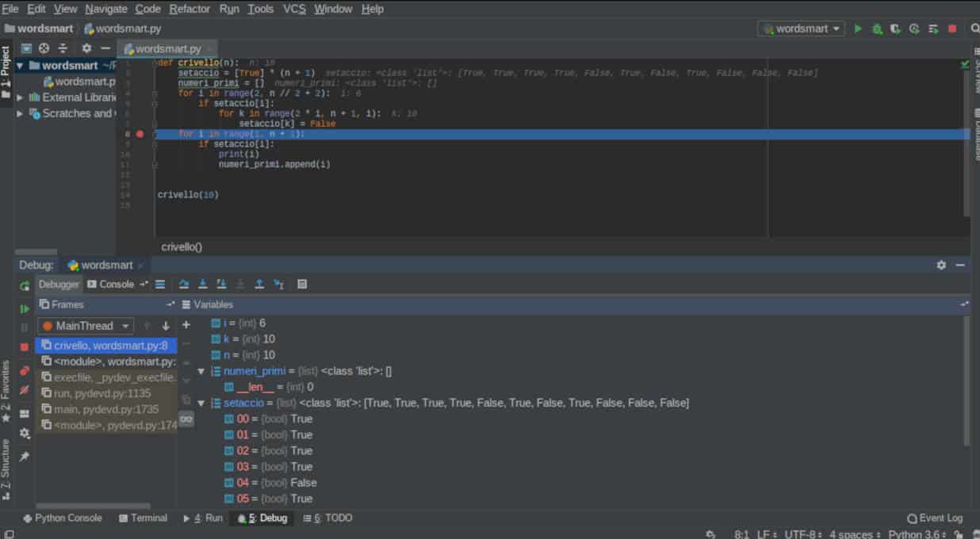This screenshot has height=539, width=980.
Task: Open the wordsmart run configuration dropdown
Action: [802, 29]
